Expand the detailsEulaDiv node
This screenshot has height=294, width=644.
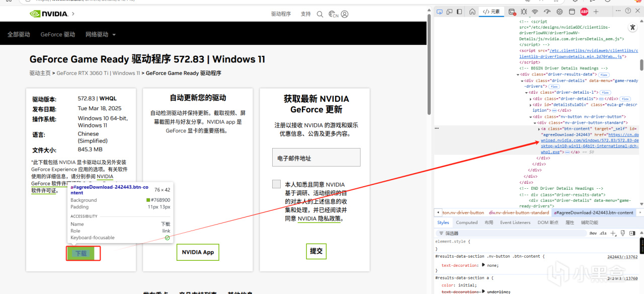tap(530, 105)
